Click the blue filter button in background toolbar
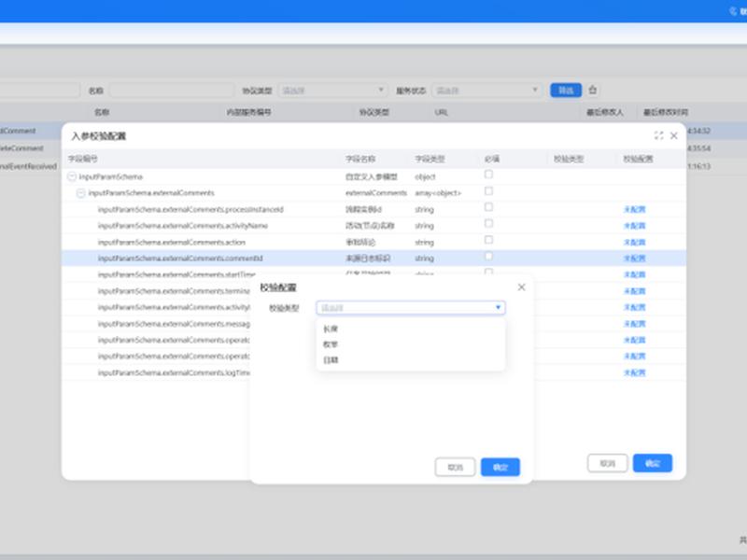Screen dimensions: 747x560 click(x=566, y=90)
